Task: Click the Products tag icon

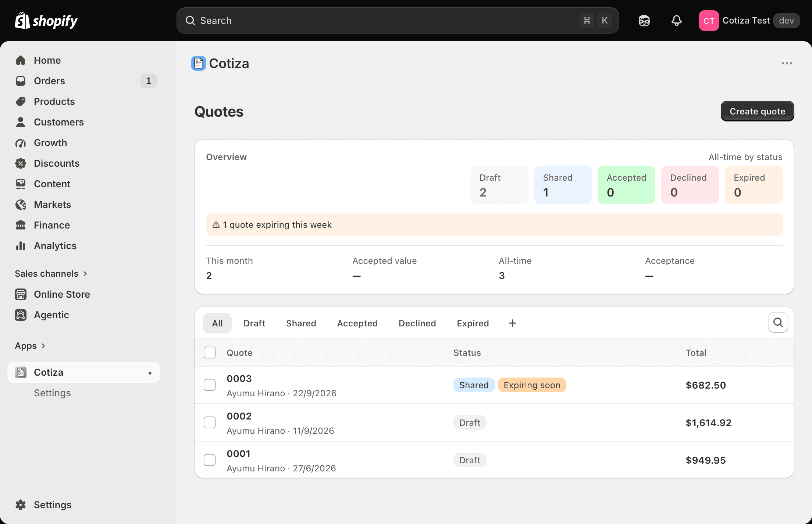Action: click(x=21, y=102)
